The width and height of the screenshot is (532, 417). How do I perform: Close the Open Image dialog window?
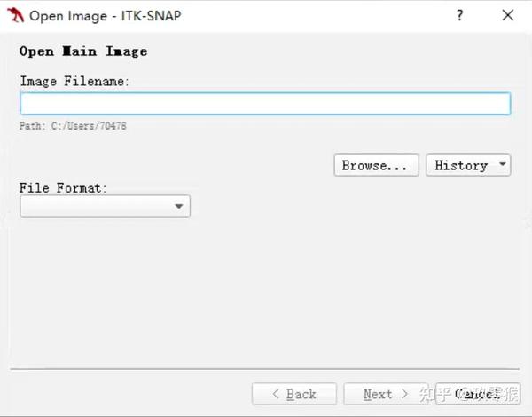tap(507, 15)
